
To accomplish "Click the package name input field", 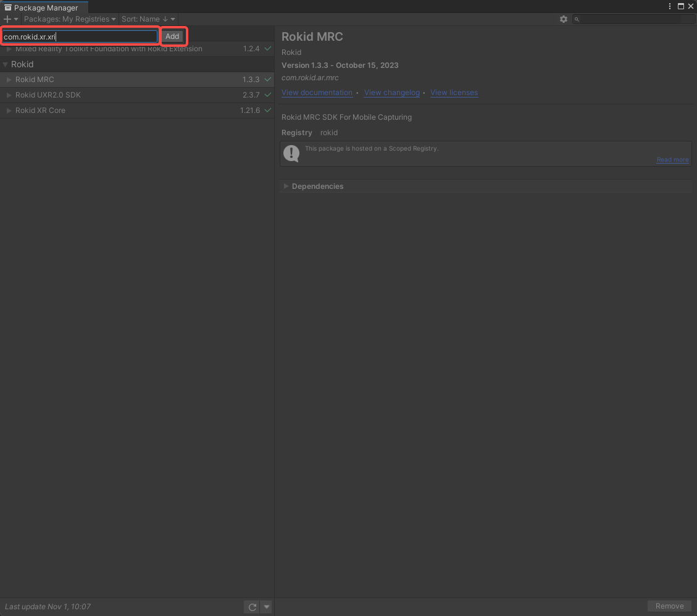I will point(80,36).
